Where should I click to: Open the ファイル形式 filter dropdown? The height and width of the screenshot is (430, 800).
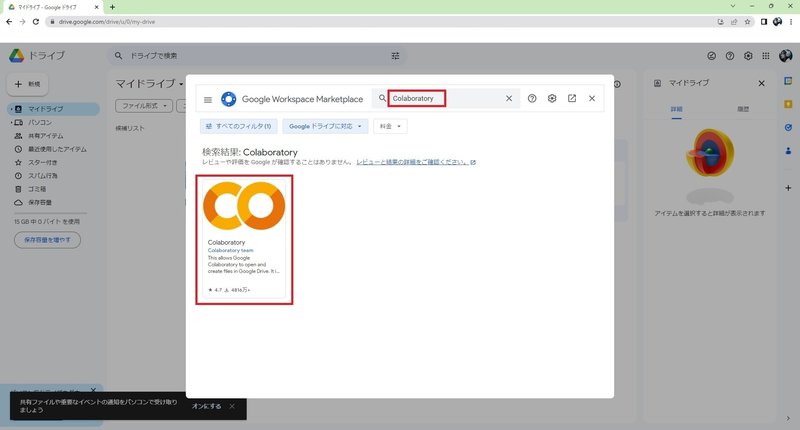144,106
